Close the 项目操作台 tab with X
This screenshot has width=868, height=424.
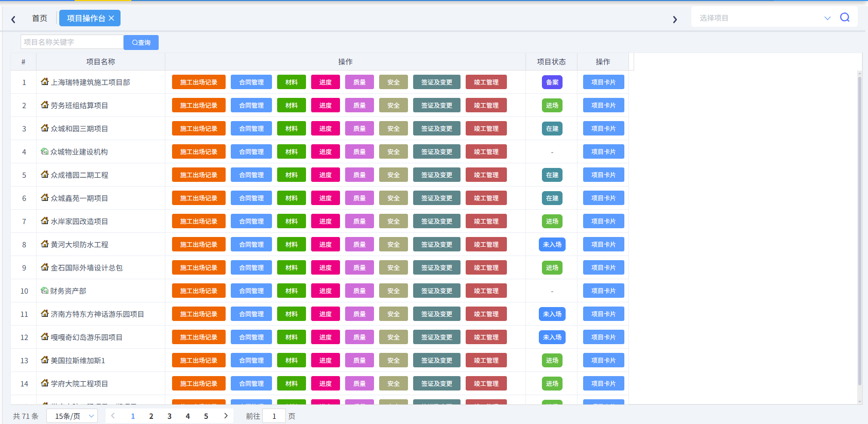(111, 18)
